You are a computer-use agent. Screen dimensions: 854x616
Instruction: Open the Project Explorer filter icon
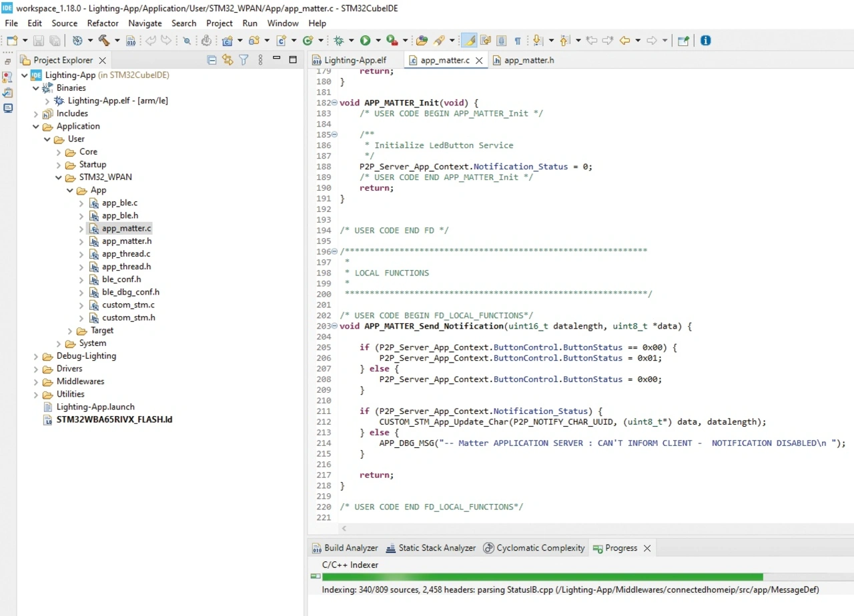point(244,60)
